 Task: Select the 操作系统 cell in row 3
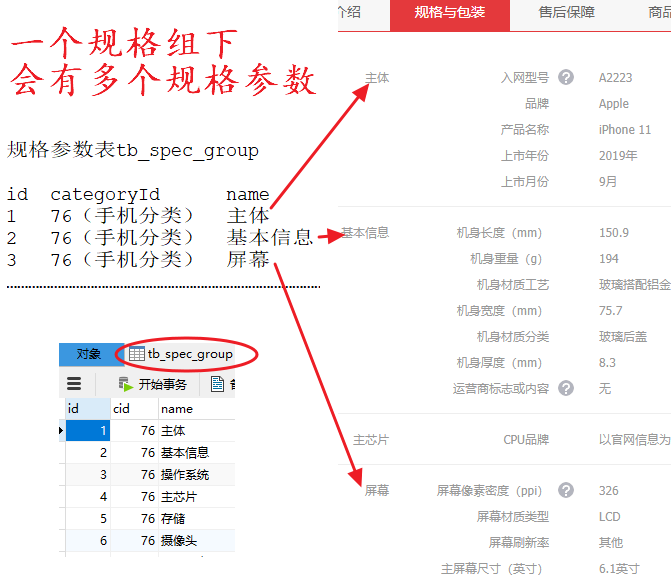[x=185, y=475]
